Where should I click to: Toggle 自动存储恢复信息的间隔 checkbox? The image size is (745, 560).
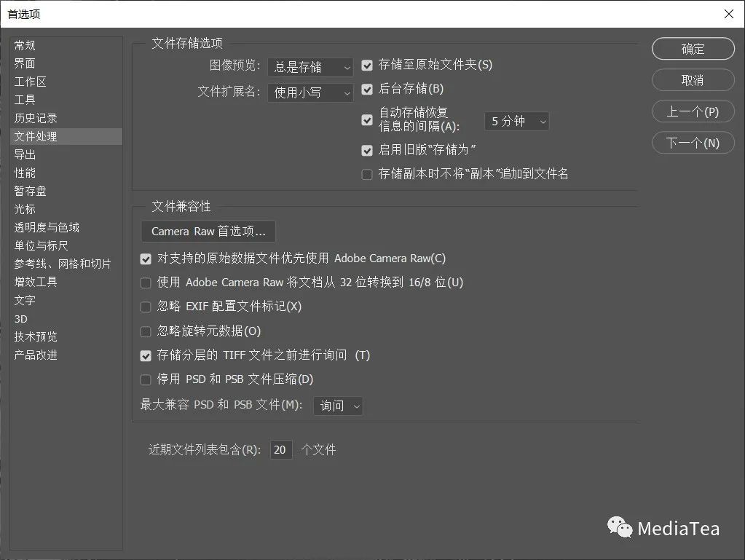(367, 119)
